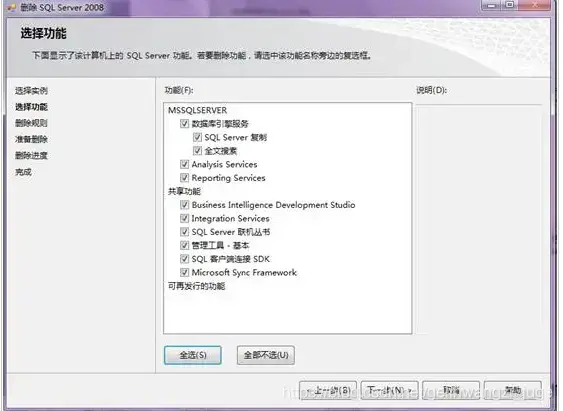Uncheck SQL Server 联机丛书 checkbox

coord(184,232)
